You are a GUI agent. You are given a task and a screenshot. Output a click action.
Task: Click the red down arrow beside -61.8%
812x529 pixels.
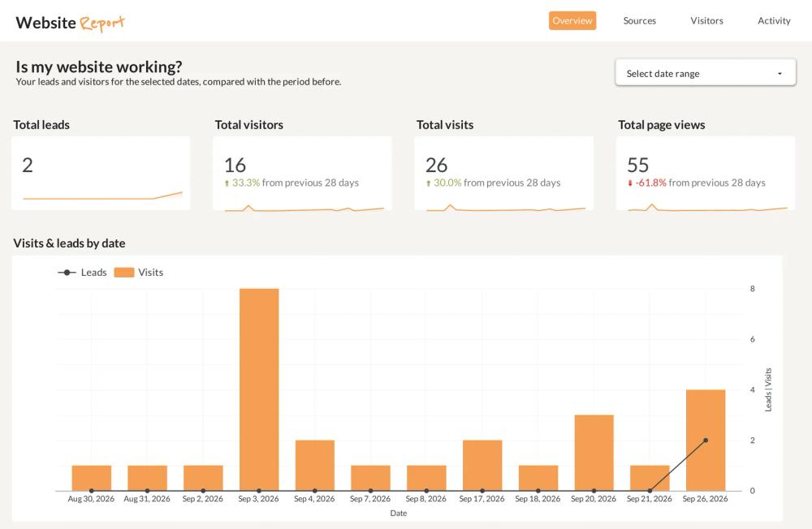630,183
